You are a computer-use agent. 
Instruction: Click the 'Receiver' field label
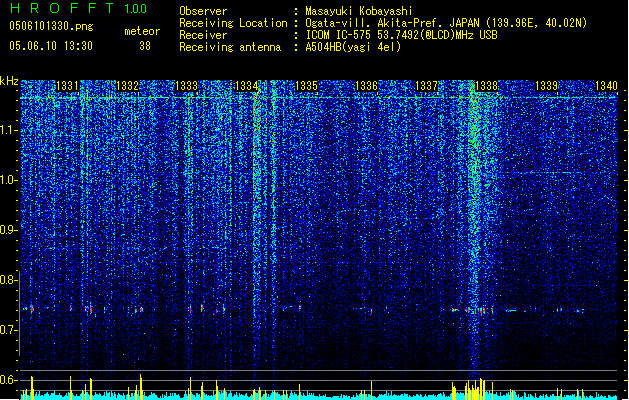coord(203,35)
